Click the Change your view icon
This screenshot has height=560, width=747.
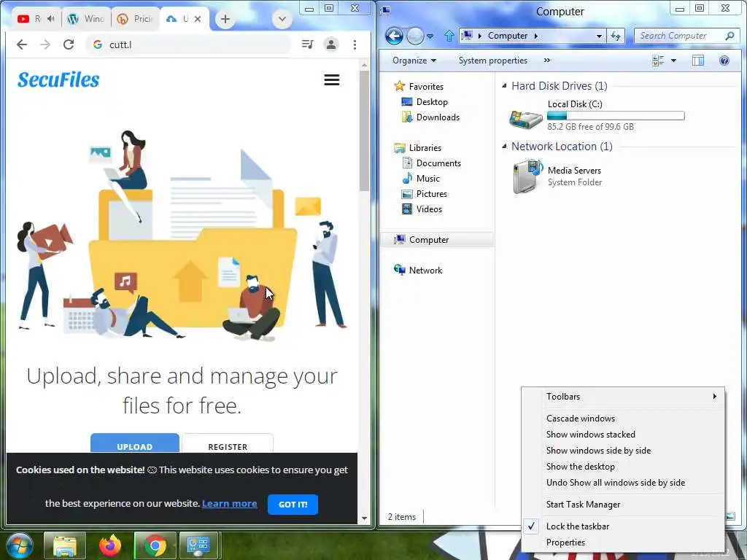click(658, 61)
